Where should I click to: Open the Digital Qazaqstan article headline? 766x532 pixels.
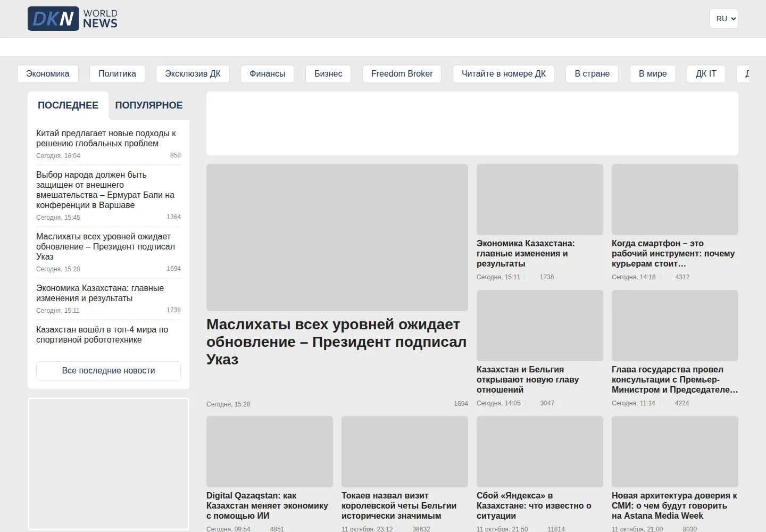pos(267,506)
